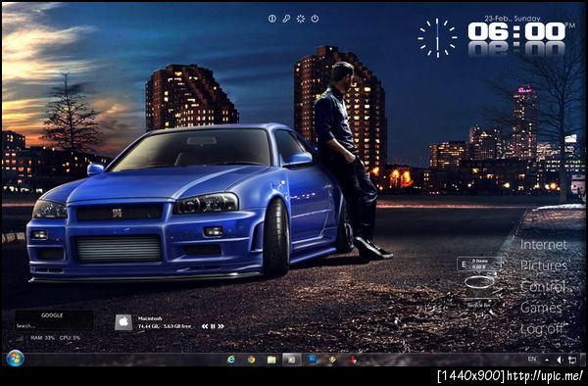The image size is (588, 386).
Task: Open the media player taskbar button
Action: [291, 360]
